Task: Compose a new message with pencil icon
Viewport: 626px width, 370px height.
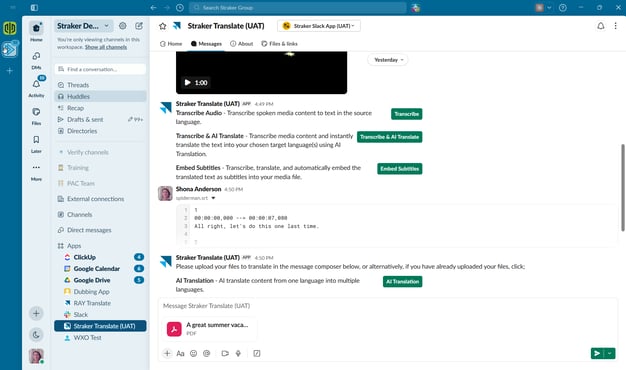Action: [x=139, y=26]
